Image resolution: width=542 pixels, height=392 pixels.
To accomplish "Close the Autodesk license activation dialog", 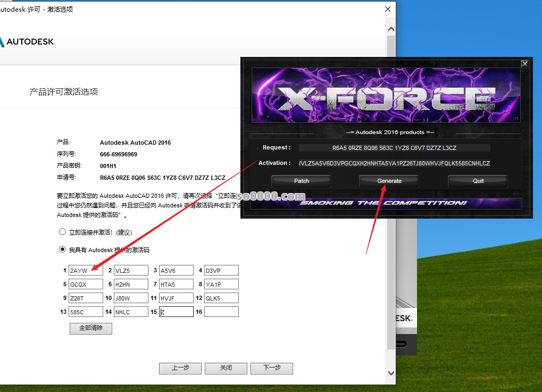I will tap(388, 9).
